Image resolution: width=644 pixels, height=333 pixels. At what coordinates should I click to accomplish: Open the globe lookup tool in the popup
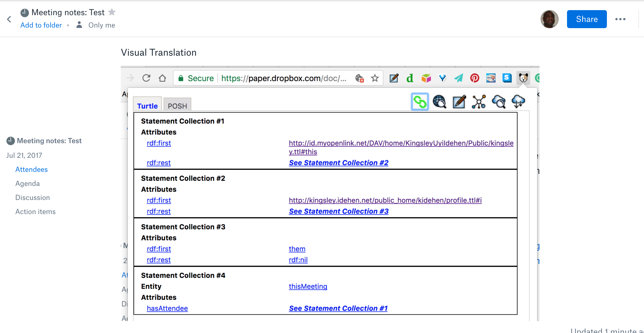pos(439,102)
